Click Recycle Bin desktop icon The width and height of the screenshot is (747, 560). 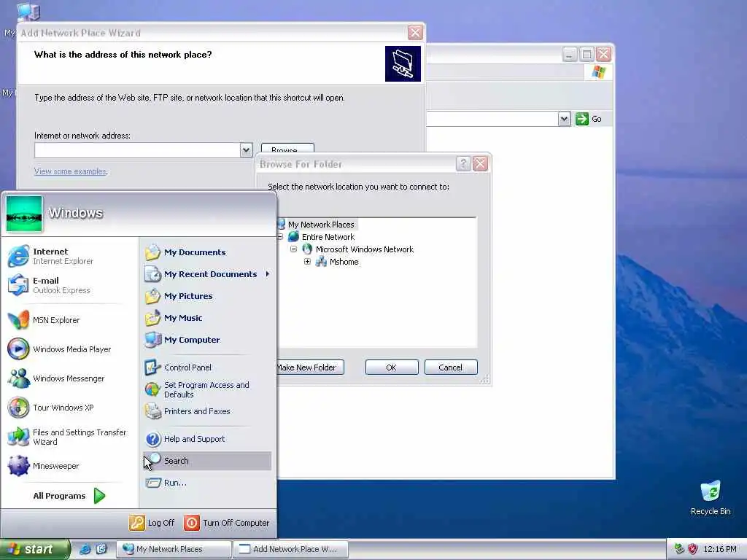pyautogui.click(x=711, y=491)
